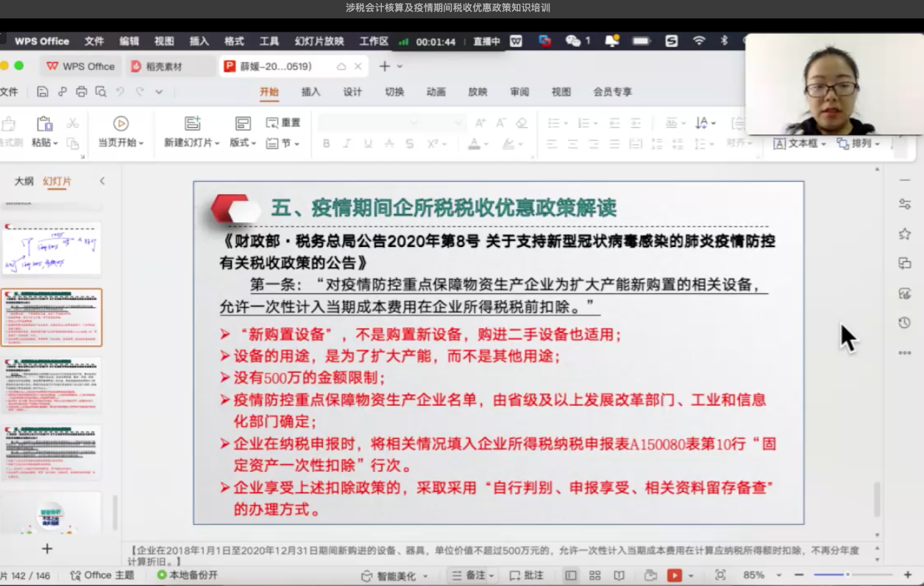The width and height of the screenshot is (924, 586).
Task: Toggle the 备注 notes pane
Action: click(x=470, y=575)
